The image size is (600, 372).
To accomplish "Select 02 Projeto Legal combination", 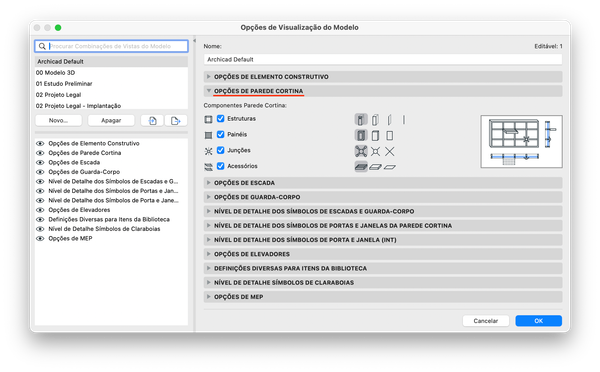I will [111, 95].
